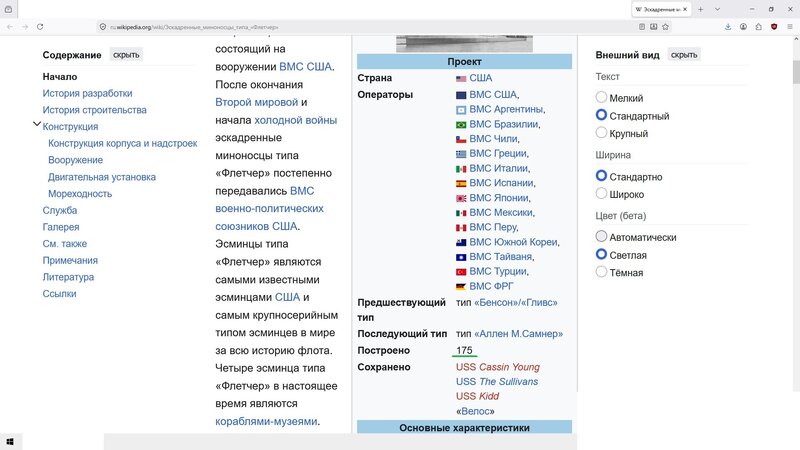This screenshot has width=800, height=450.
Task: Open Ссылки in contents
Action: pyautogui.click(x=59, y=294)
